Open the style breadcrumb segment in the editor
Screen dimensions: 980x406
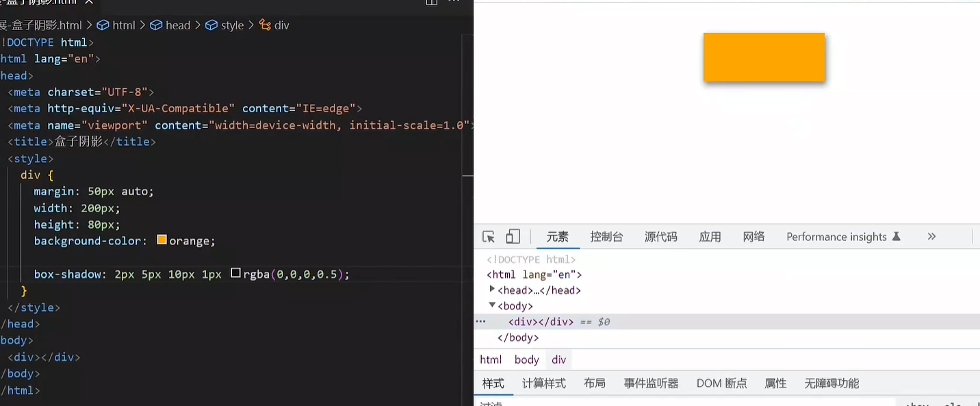(x=232, y=25)
